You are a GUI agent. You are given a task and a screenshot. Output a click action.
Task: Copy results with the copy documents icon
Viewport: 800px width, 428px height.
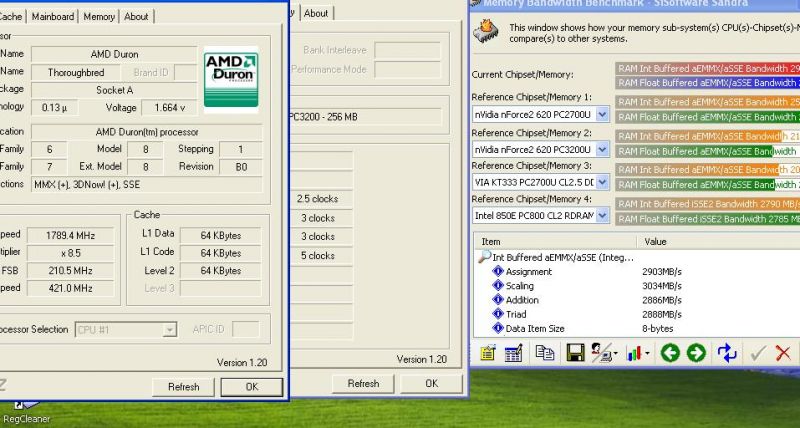[544, 353]
